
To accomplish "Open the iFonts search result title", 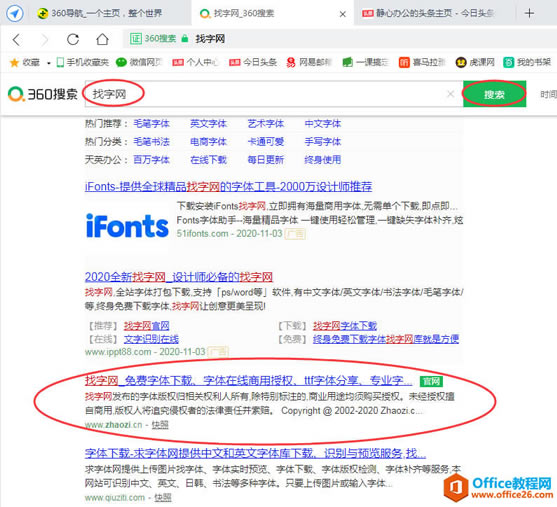I will pyautogui.click(x=228, y=187).
